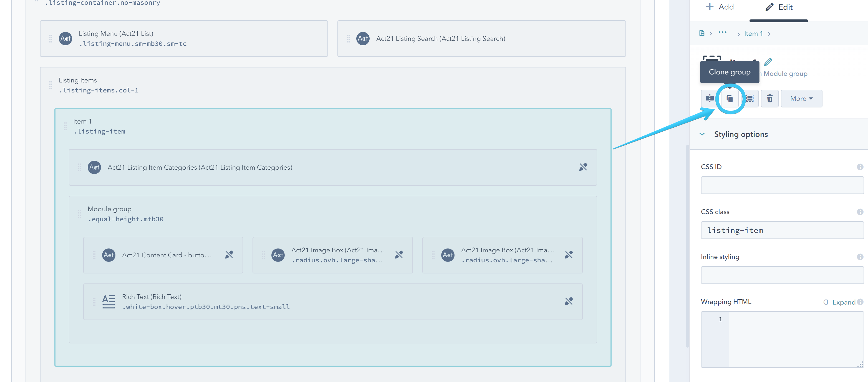Click the inspector panel vertical scrollbar
The image size is (868, 382).
pyautogui.click(x=687, y=246)
